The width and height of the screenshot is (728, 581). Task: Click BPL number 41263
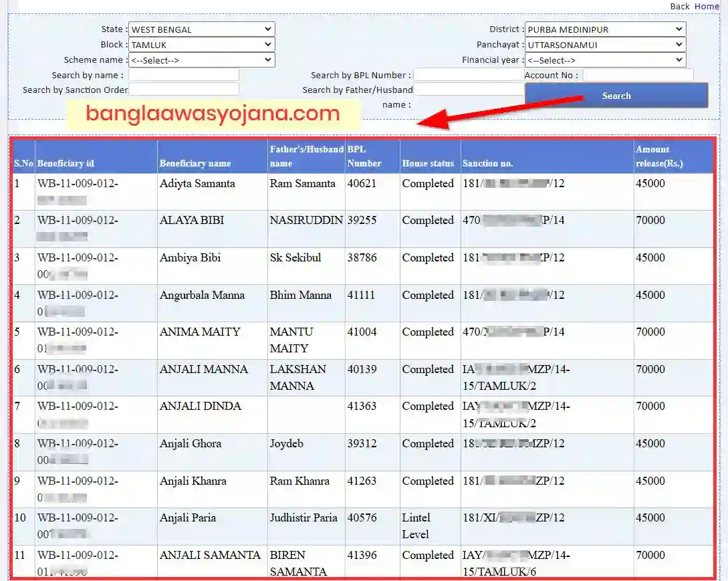[x=362, y=481]
